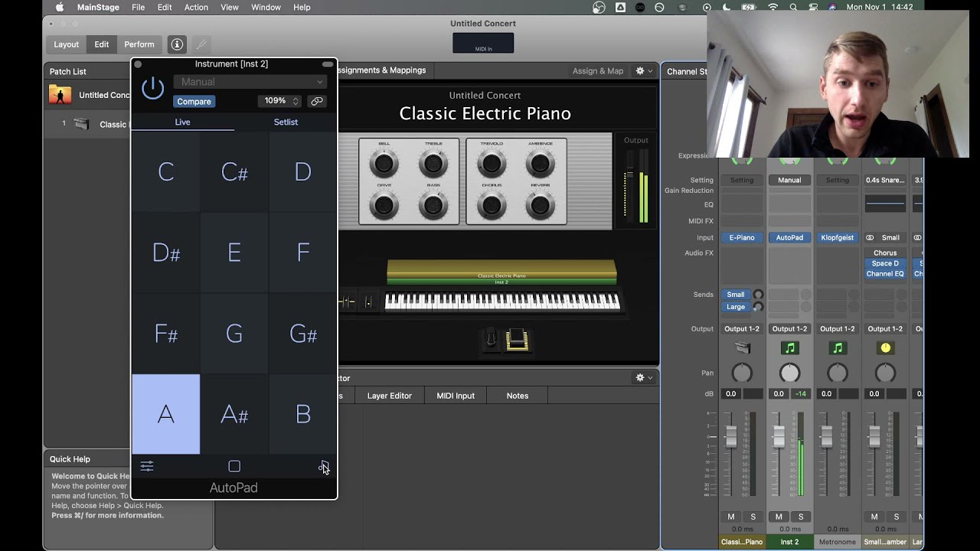Open the Window menu
Viewport: 980px width, 551px height.
(266, 7)
